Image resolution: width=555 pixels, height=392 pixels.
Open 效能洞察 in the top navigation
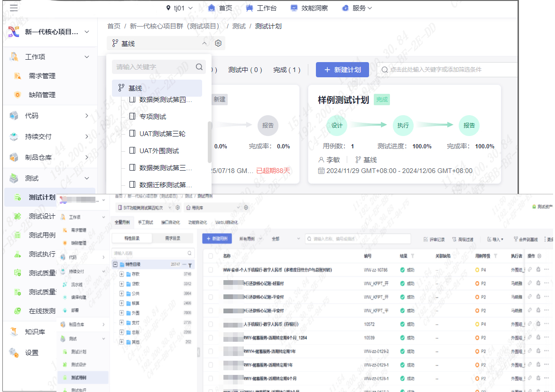309,8
